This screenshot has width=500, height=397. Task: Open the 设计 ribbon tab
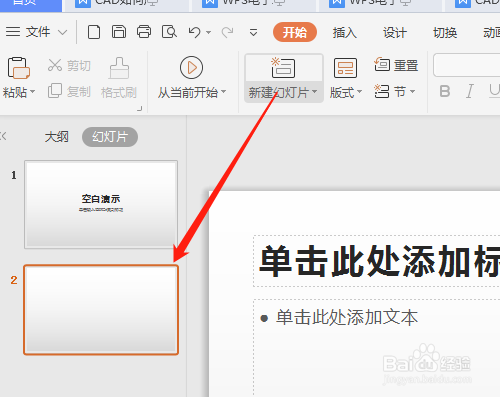pos(395,33)
